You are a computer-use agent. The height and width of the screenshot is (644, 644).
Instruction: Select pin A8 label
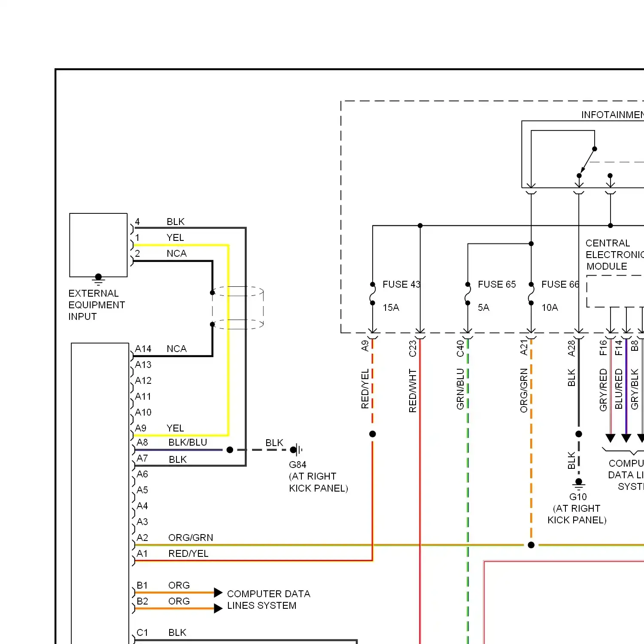[142, 442]
